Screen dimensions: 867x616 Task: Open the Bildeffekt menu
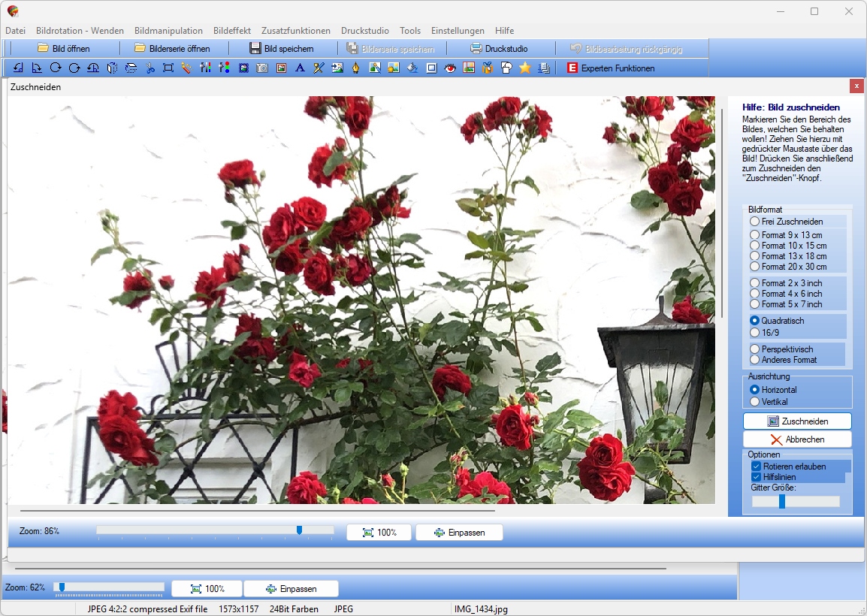click(231, 30)
